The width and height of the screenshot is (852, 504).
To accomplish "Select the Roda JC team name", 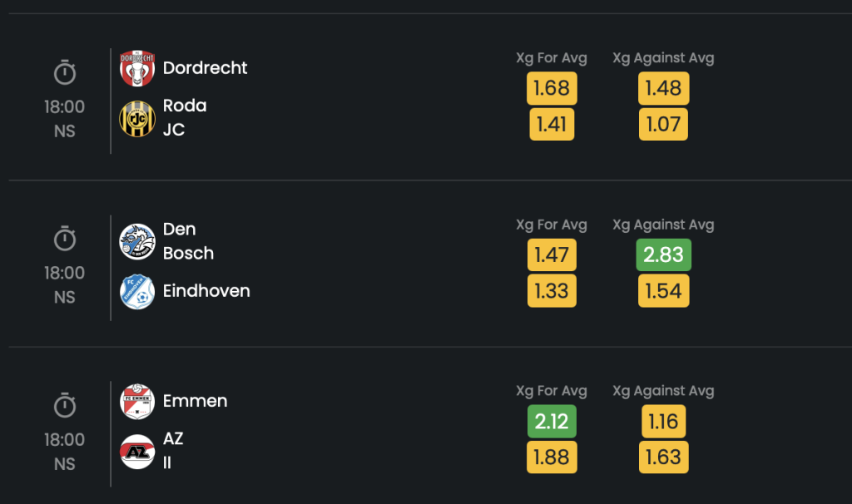I will coord(185,117).
